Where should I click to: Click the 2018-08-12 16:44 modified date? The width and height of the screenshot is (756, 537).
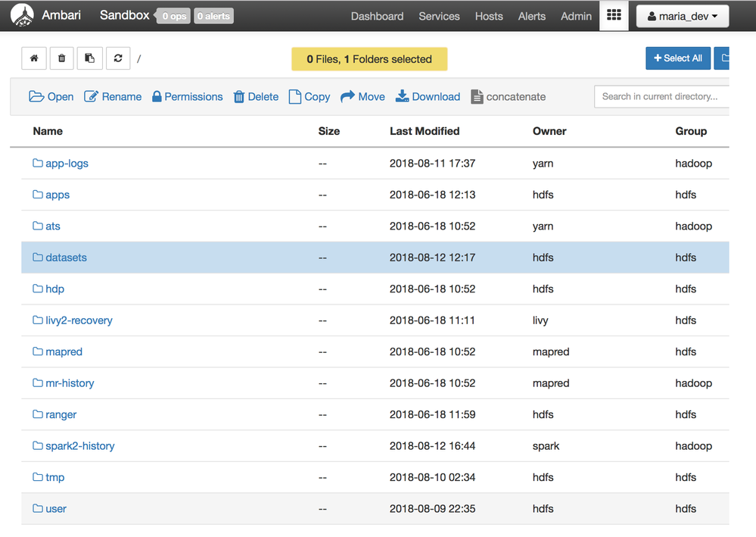[x=432, y=446]
